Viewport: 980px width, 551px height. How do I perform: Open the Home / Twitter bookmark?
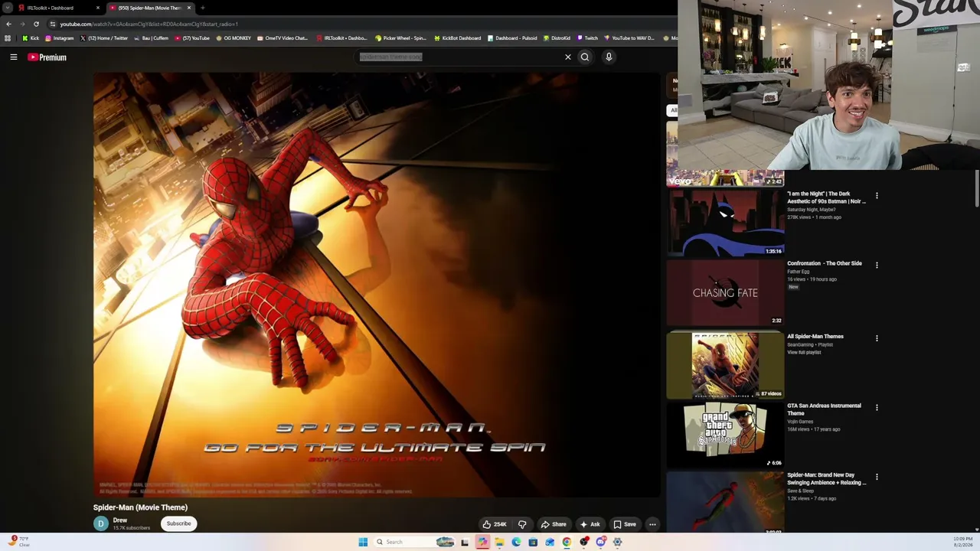(x=103, y=38)
